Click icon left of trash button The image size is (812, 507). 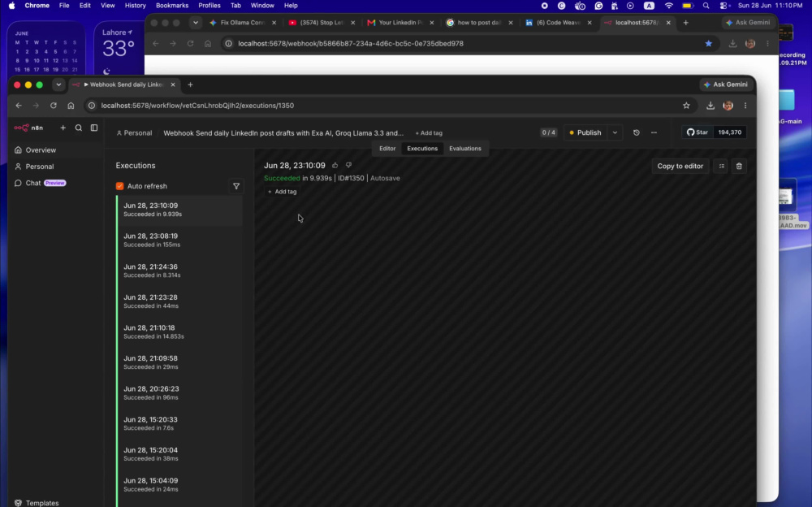(721, 166)
